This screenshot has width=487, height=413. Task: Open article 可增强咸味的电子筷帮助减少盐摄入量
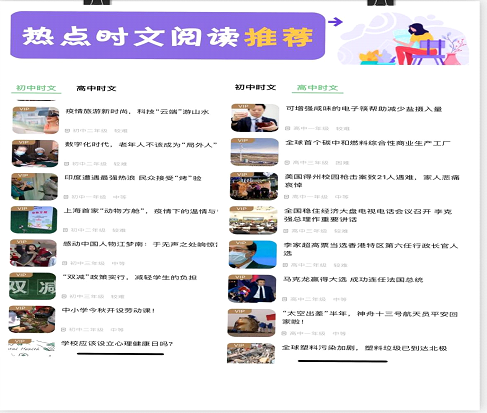[364, 109]
